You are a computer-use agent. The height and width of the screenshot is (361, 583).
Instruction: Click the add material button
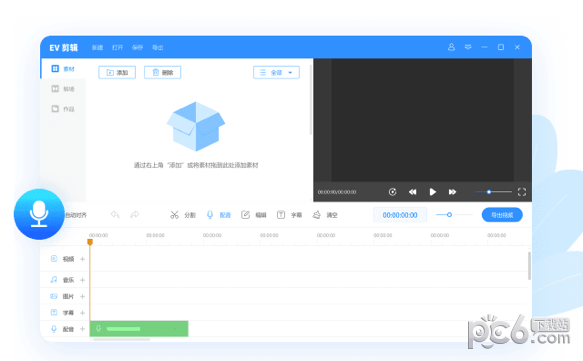pyautogui.click(x=117, y=72)
